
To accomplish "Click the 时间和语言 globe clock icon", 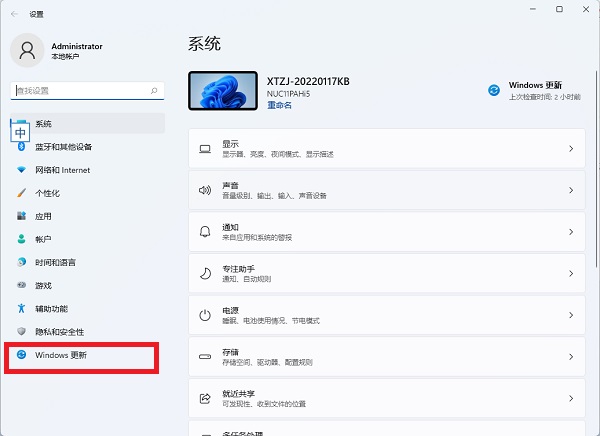I will [21, 262].
